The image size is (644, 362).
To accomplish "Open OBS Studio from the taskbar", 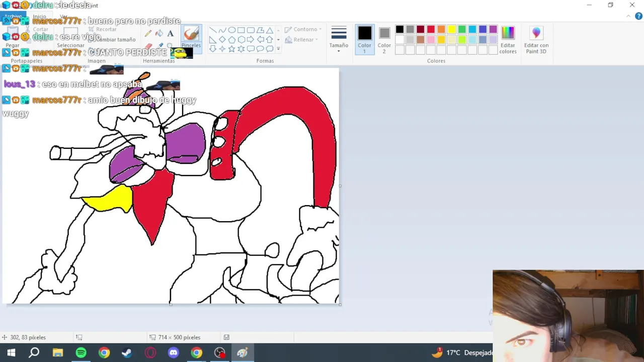I will (220, 352).
